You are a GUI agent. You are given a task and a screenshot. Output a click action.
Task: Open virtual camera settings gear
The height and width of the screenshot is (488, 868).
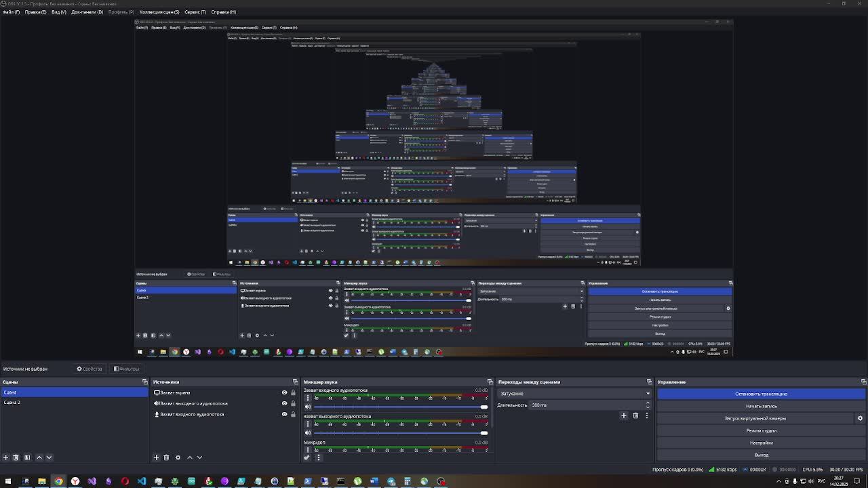(x=860, y=418)
